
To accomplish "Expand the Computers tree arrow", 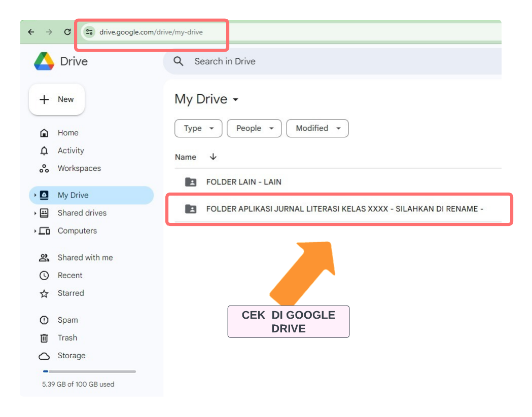I will [x=35, y=231].
